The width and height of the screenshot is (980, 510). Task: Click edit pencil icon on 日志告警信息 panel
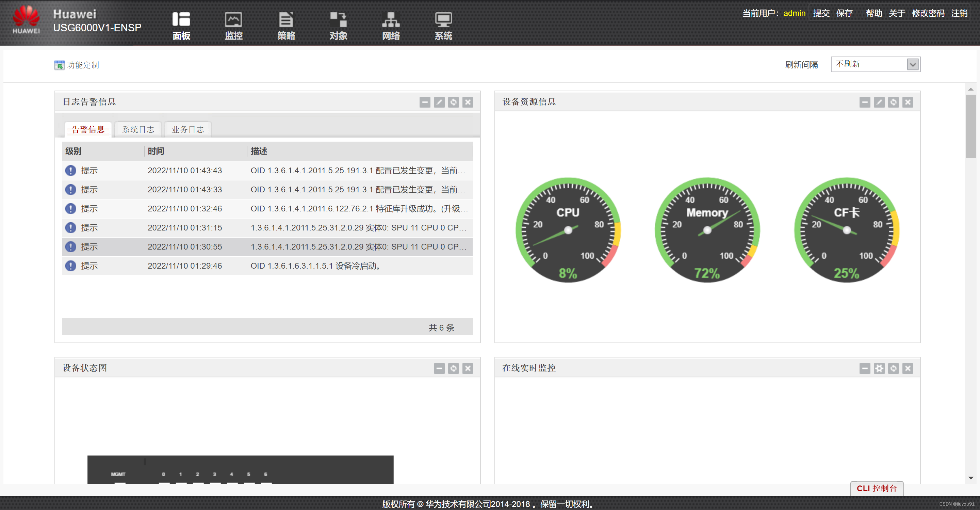439,102
